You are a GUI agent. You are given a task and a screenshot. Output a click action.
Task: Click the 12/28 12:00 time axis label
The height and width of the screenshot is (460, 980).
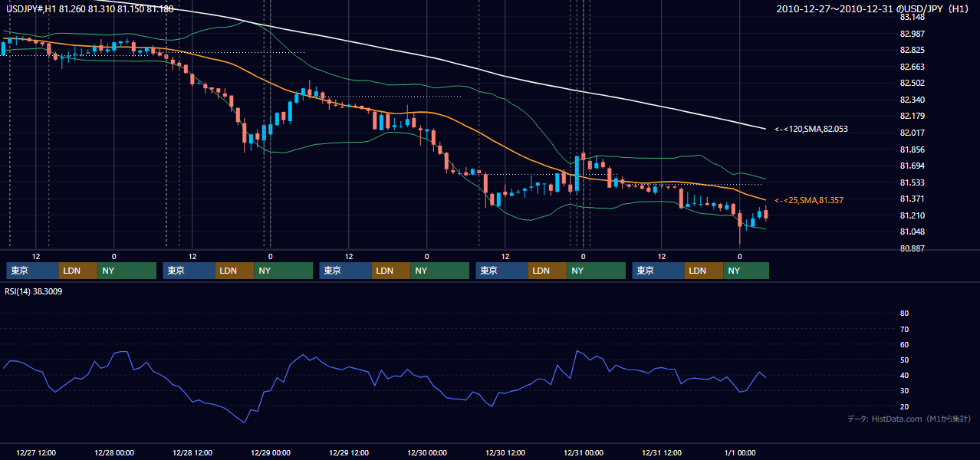point(192,452)
